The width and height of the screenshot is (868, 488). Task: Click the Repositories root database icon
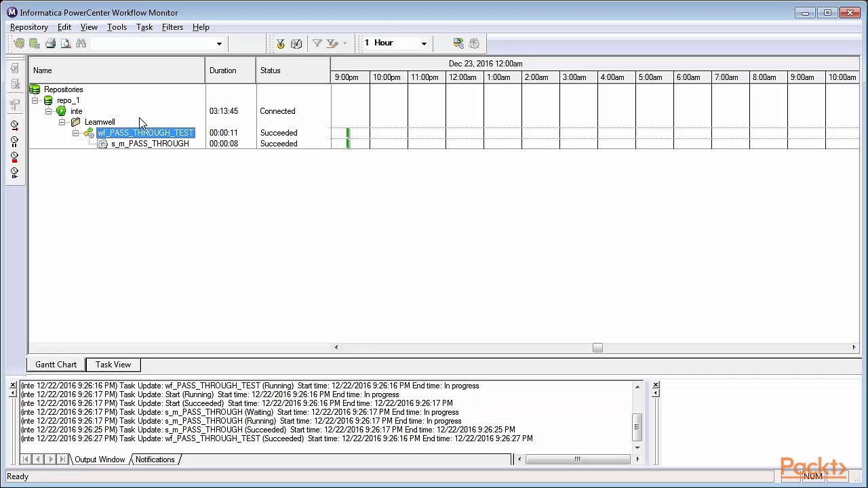[x=35, y=89]
